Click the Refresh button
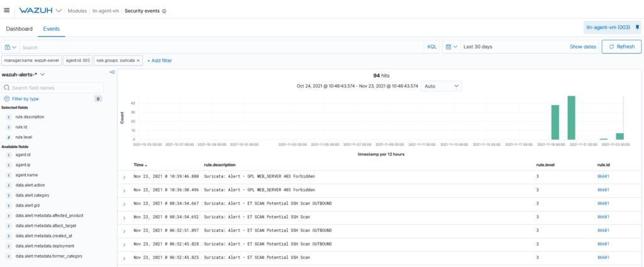The image size is (644, 267). (x=621, y=47)
